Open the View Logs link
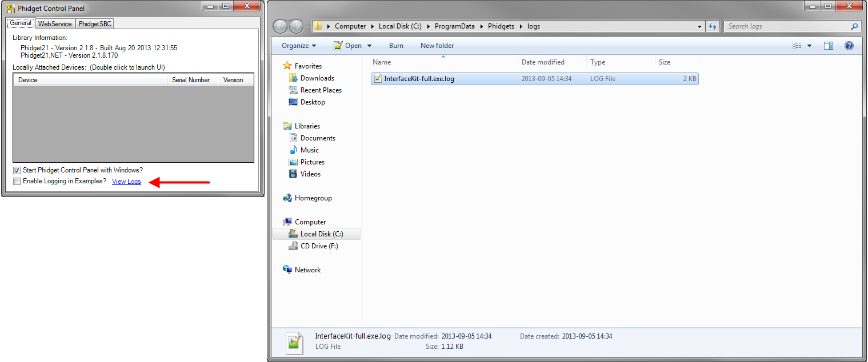 (126, 182)
